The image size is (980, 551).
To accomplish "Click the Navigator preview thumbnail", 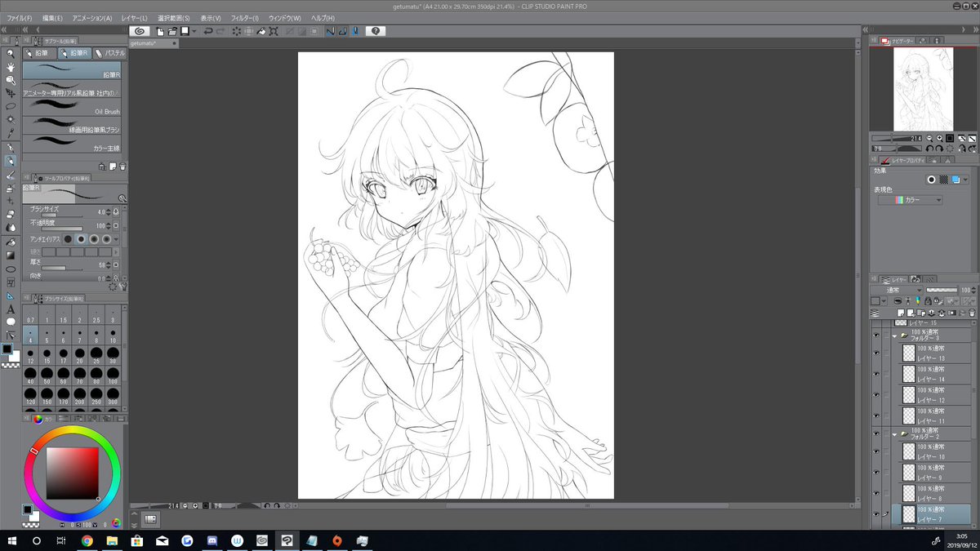I will pyautogui.click(x=924, y=89).
